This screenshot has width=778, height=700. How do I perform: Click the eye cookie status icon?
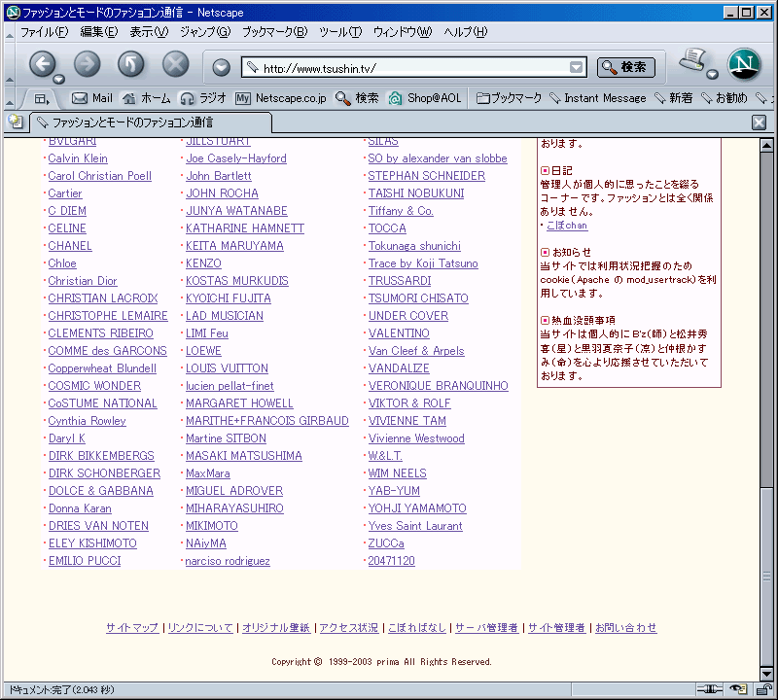pyautogui.click(x=738, y=689)
